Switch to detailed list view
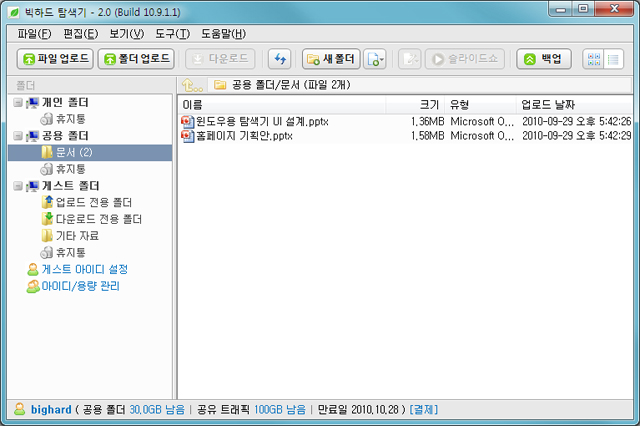640x426 pixels. [613, 60]
